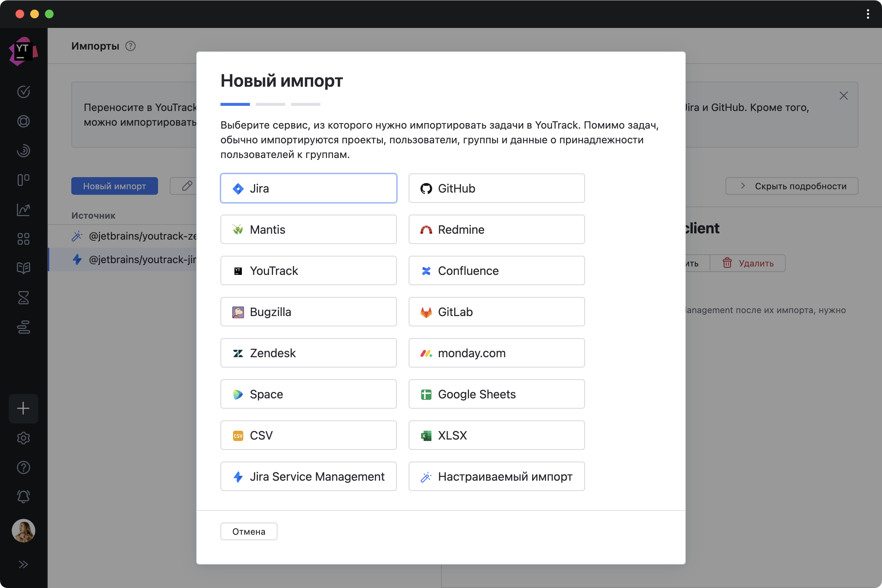Open the Administration gear icon
Image resolution: width=882 pixels, height=588 pixels.
coord(23,438)
